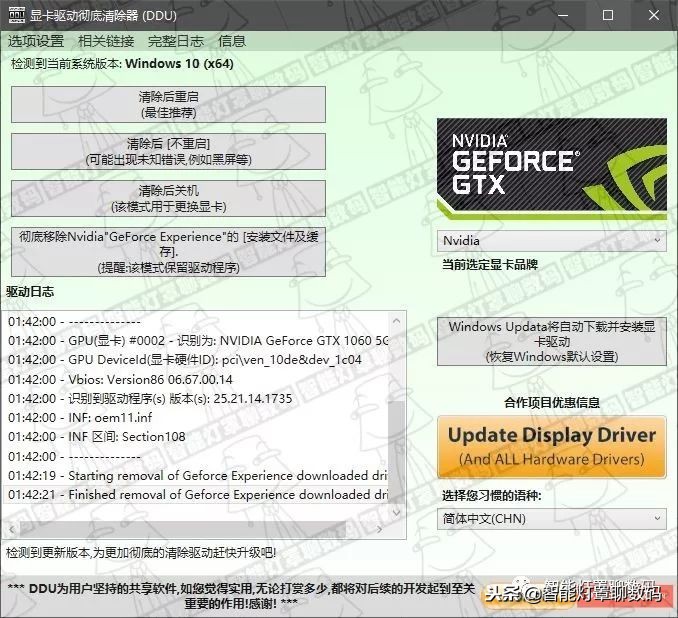Click the 检测到更新版本 update notice text
Image resolution: width=678 pixels, height=618 pixels.
pyautogui.click(x=141, y=552)
